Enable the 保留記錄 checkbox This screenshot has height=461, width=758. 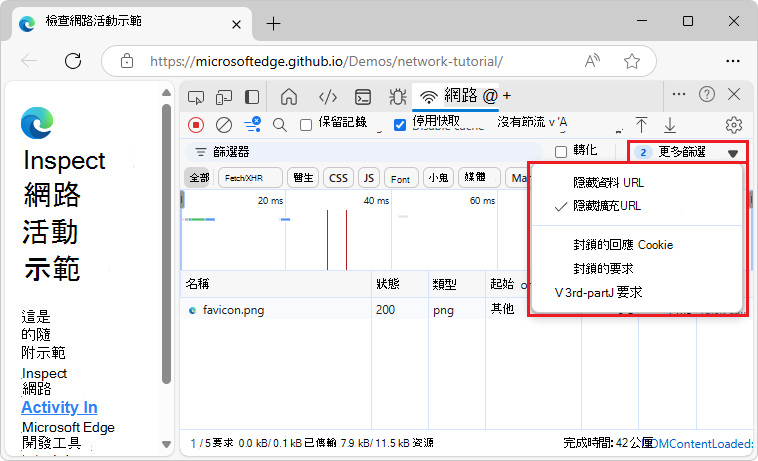(306, 126)
